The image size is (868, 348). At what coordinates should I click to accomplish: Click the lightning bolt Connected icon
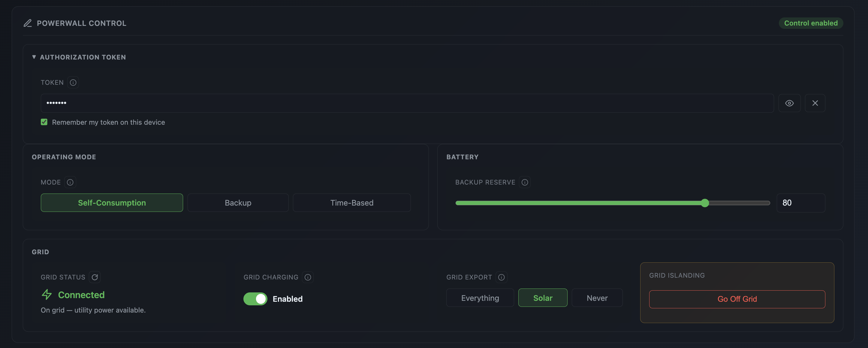pyautogui.click(x=47, y=295)
